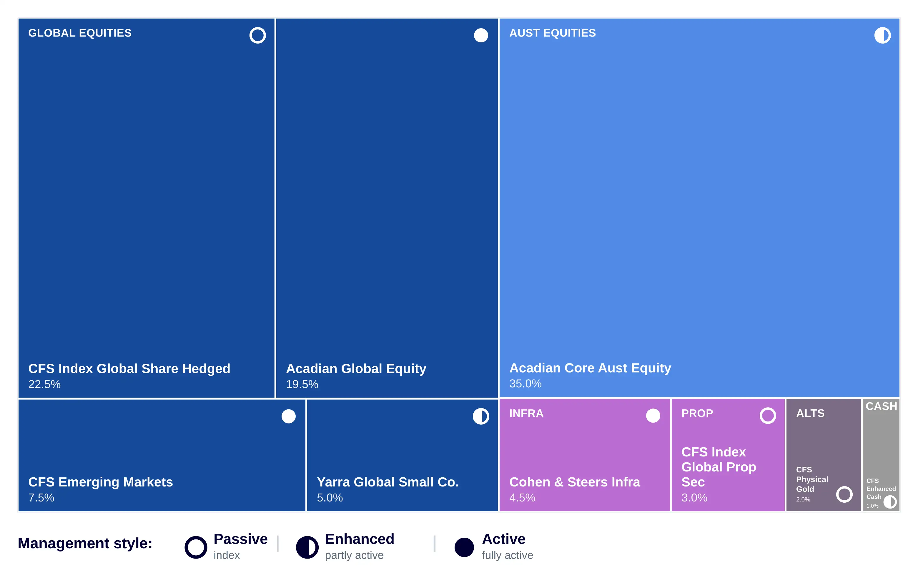Click the "7.5%" allocation value
The width and height of the screenshot is (918, 588).
pyautogui.click(x=41, y=498)
